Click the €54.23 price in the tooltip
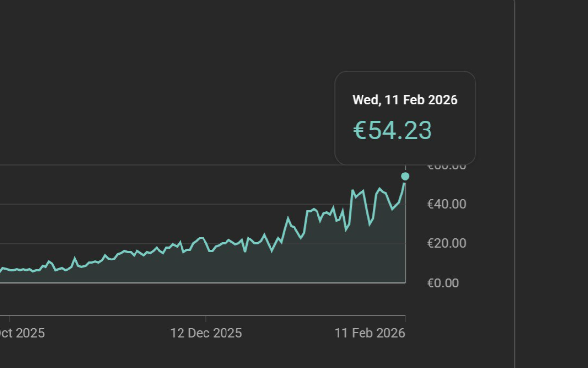This screenshot has width=588, height=368. (392, 130)
